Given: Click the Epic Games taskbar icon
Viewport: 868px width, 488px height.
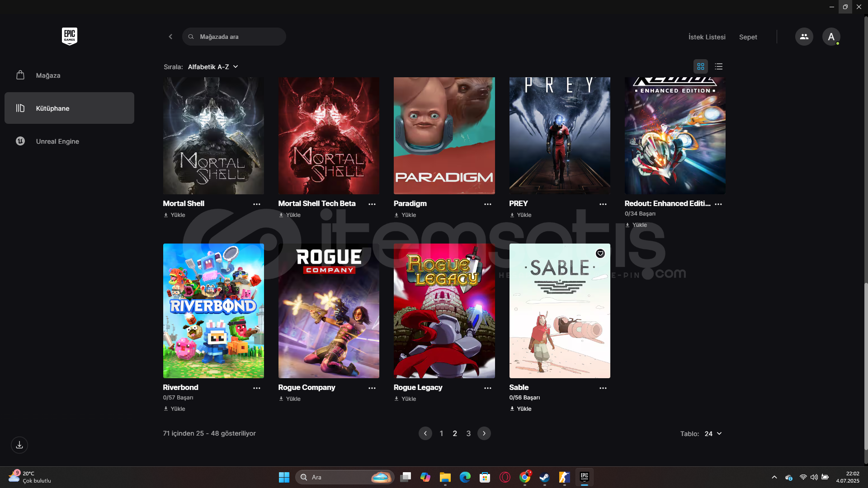Looking at the screenshot, I should tap(584, 477).
